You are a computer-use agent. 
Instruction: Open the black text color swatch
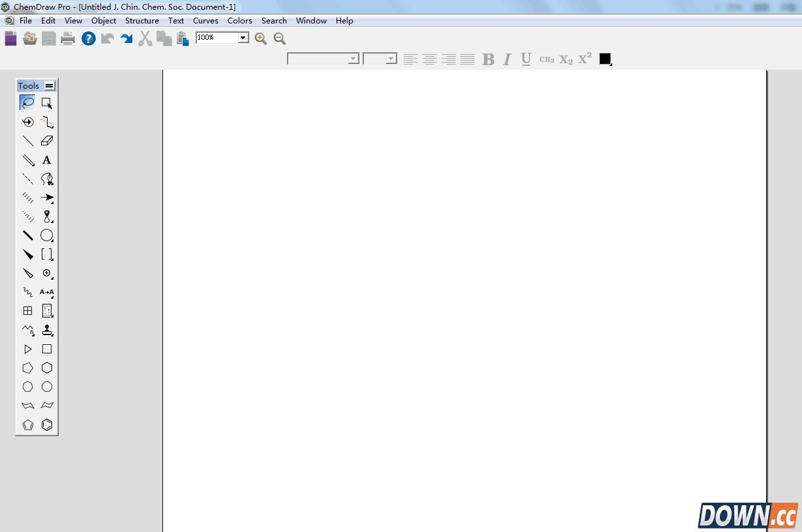click(605, 59)
